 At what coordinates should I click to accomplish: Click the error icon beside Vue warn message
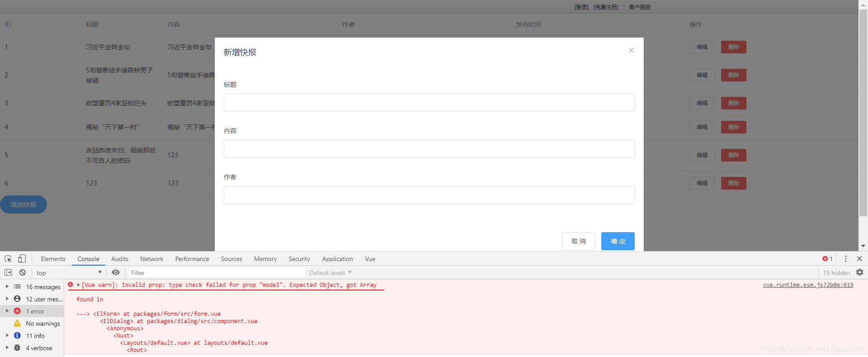[71, 285]
